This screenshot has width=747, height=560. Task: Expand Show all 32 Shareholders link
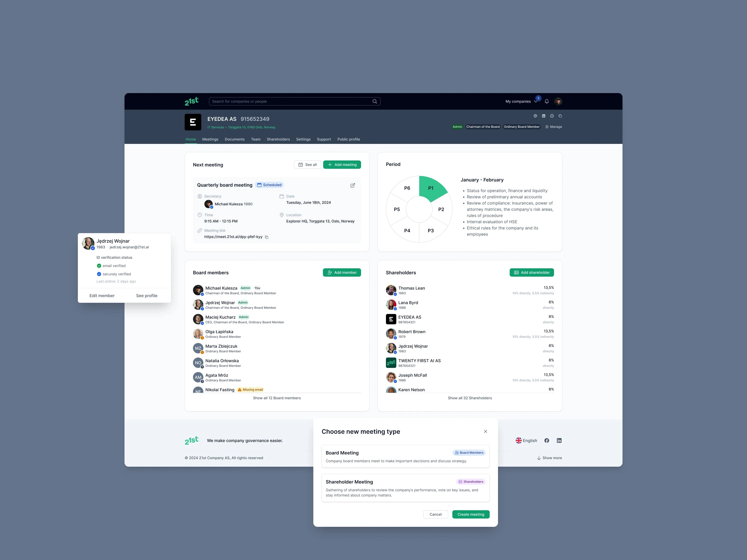[x=469, y=398]
